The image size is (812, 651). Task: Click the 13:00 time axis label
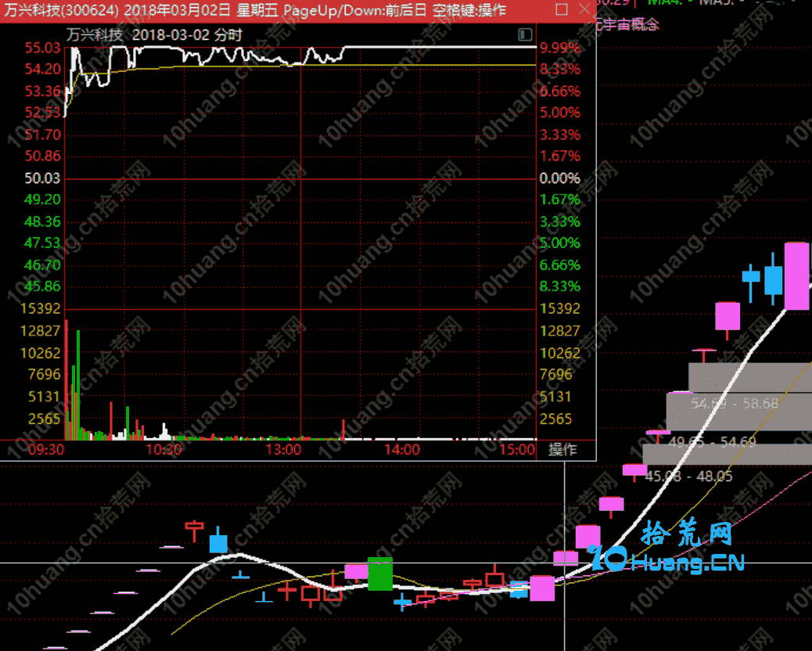tap(283, 450)
